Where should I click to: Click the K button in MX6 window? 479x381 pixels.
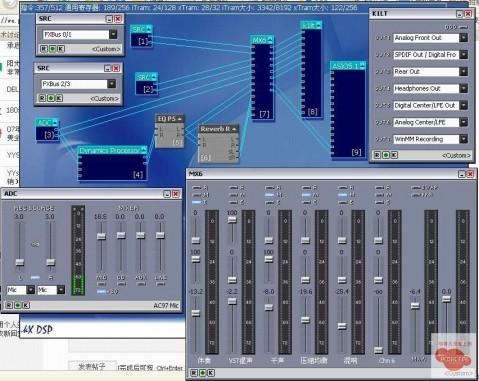[x=211, y=373]
